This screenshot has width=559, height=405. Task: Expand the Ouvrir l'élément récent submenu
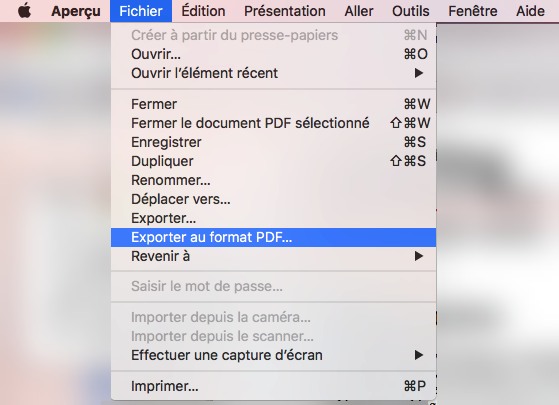273,73
